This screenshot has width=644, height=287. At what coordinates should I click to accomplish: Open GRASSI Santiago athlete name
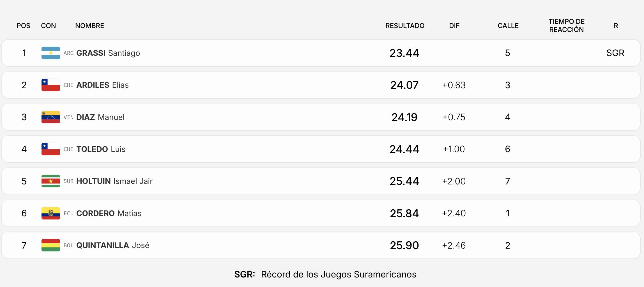[x=108, y=53]
